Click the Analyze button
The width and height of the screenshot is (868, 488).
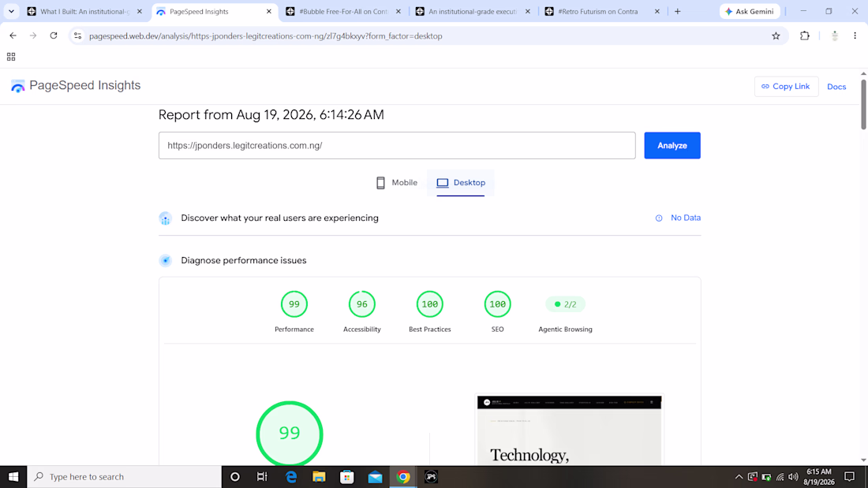tap(672, 146)
